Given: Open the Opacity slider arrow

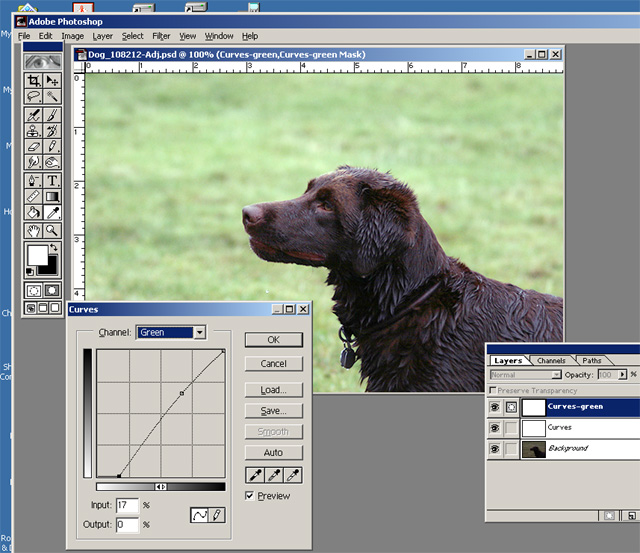Looking at the screenshot, I should [x=622, y=375].
